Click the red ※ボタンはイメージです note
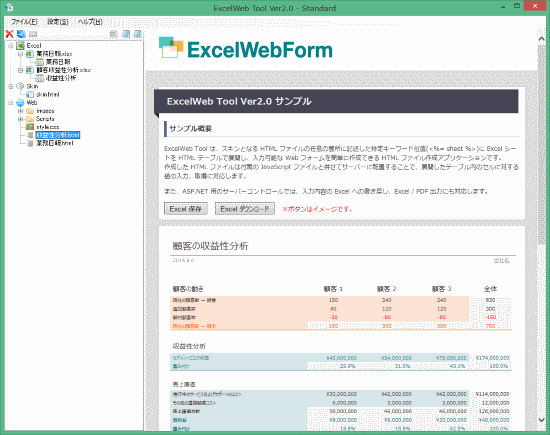This screenshot has width=550, height=435. [x=317, y=209]
